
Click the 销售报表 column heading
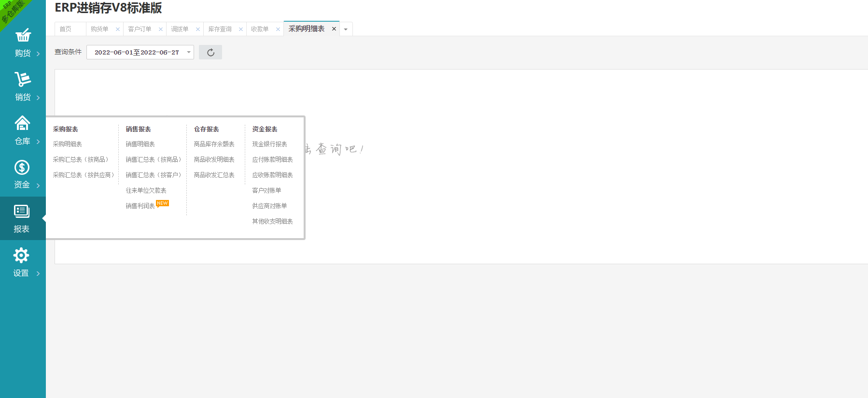click(139, 129)
